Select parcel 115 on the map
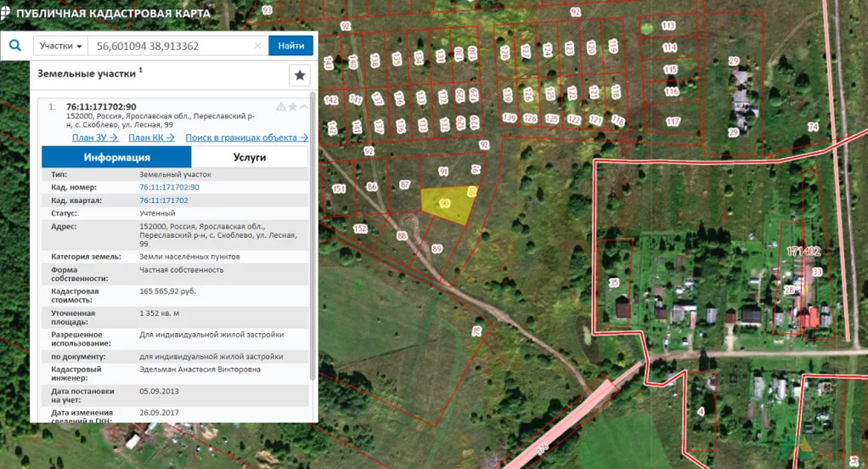The height and width of the screenshot is (469, 868). click(670, 70)
